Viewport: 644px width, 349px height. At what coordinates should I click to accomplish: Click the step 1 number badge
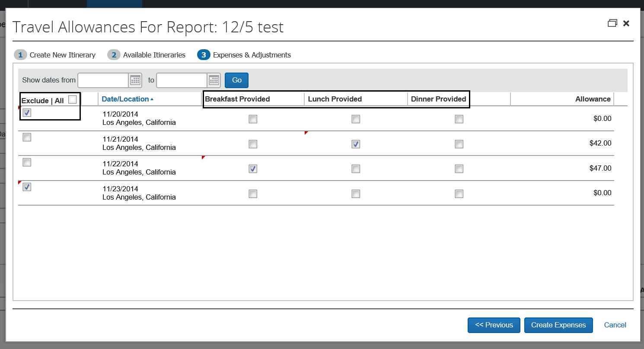click(x=20, y=55)
